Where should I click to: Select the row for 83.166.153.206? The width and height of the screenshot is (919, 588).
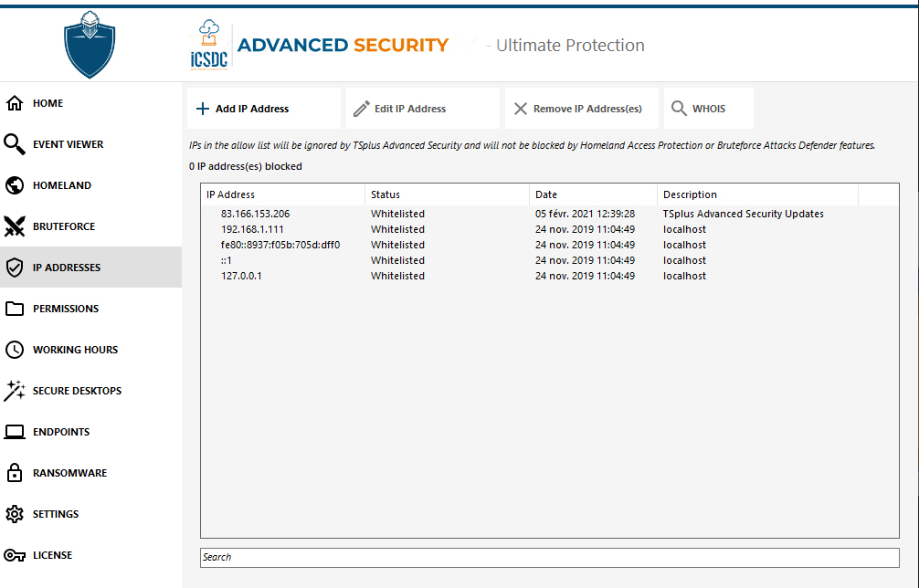coord(550,214)
